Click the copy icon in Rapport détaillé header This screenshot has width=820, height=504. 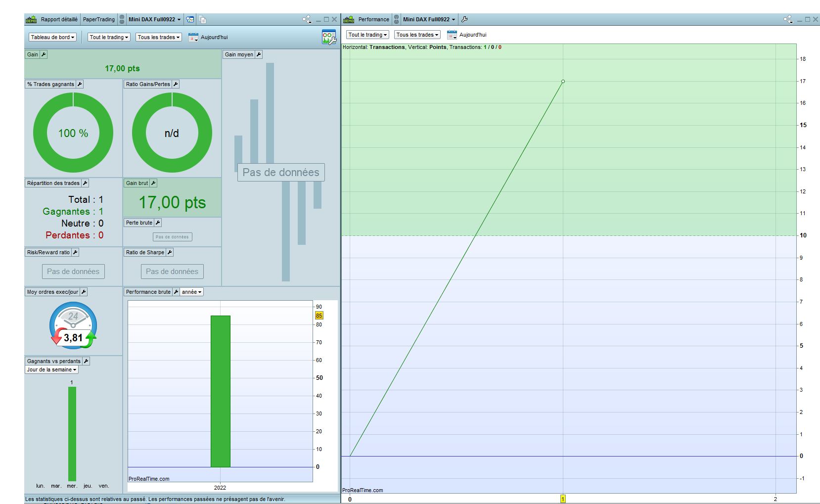202,19
